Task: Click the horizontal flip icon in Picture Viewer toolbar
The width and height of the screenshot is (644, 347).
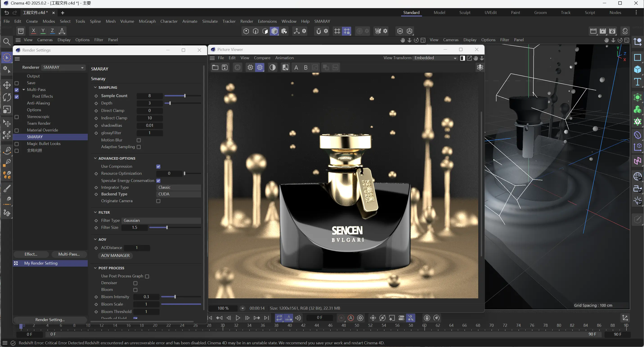Action: [285, 67]
